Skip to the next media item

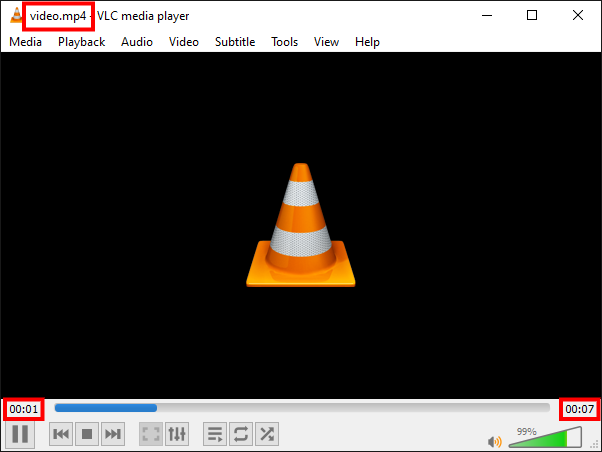[113, 434]
